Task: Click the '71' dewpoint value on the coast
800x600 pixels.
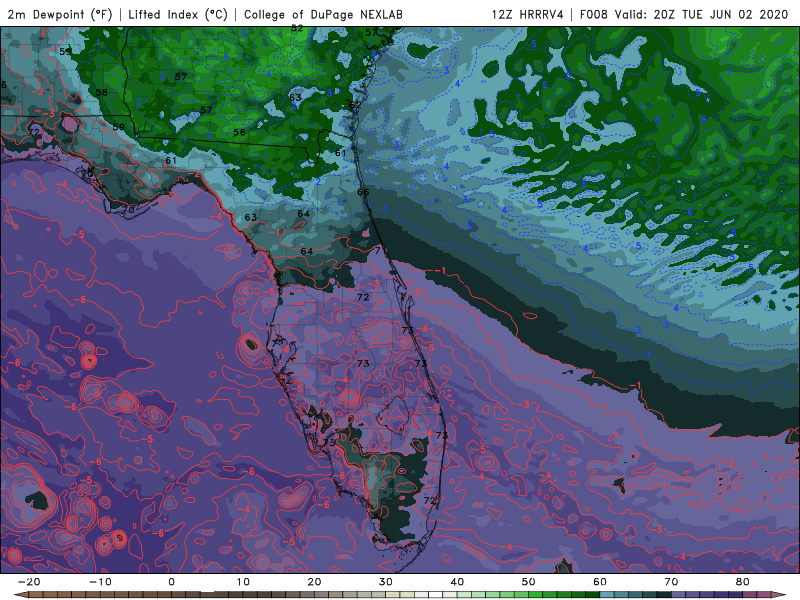Action: tap(380, 251)
